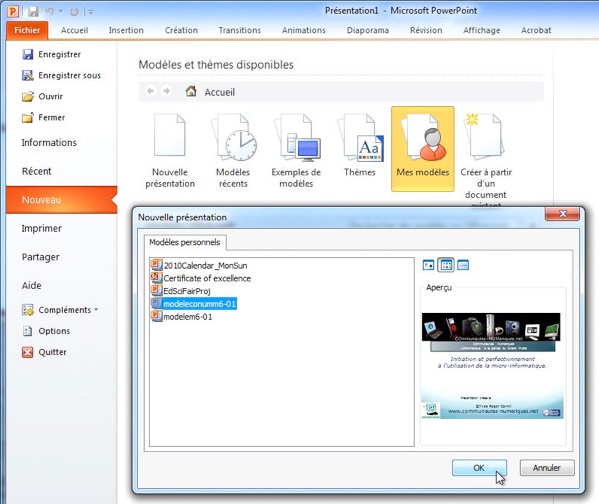Switch to list view in dialog
This screenshot has width=599, height=504.
tap(446, 265)
